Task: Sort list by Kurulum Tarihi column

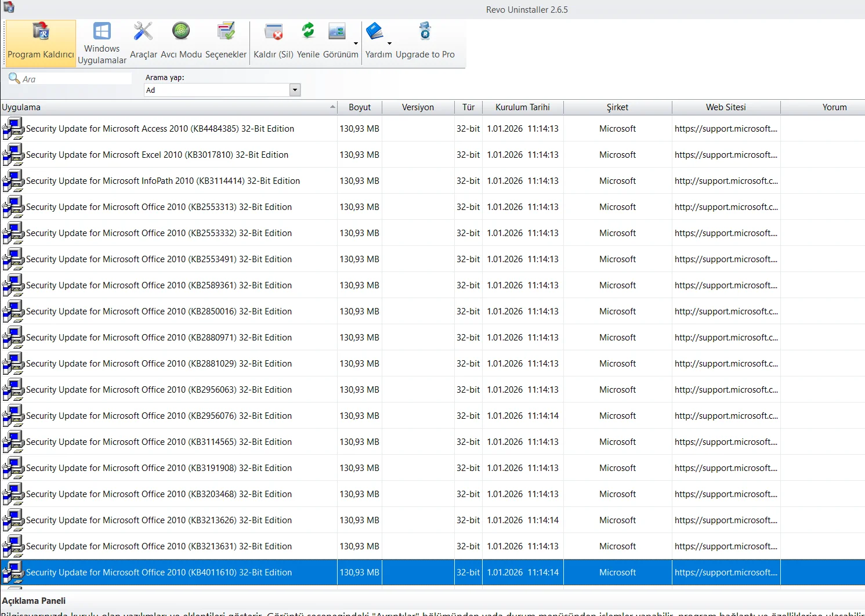Action: (x=522, y=107)
